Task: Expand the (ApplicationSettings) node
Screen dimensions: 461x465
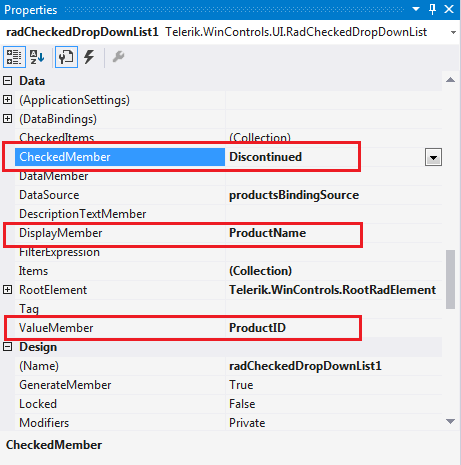Action: (7, 100)
